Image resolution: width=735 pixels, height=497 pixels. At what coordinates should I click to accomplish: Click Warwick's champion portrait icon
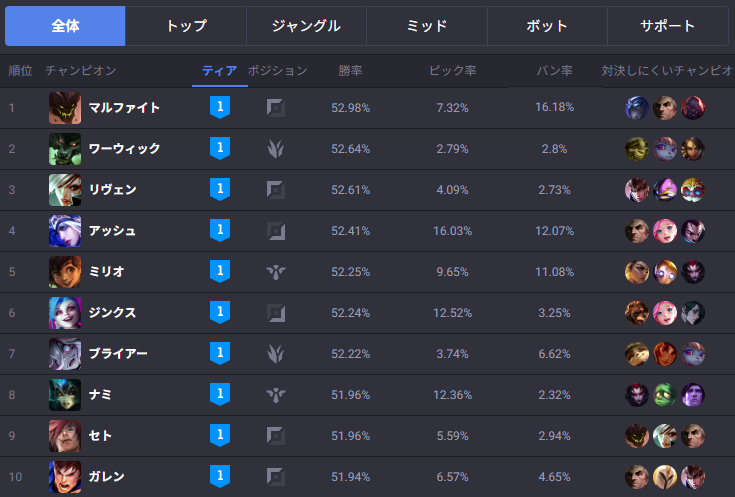(65, 149)
